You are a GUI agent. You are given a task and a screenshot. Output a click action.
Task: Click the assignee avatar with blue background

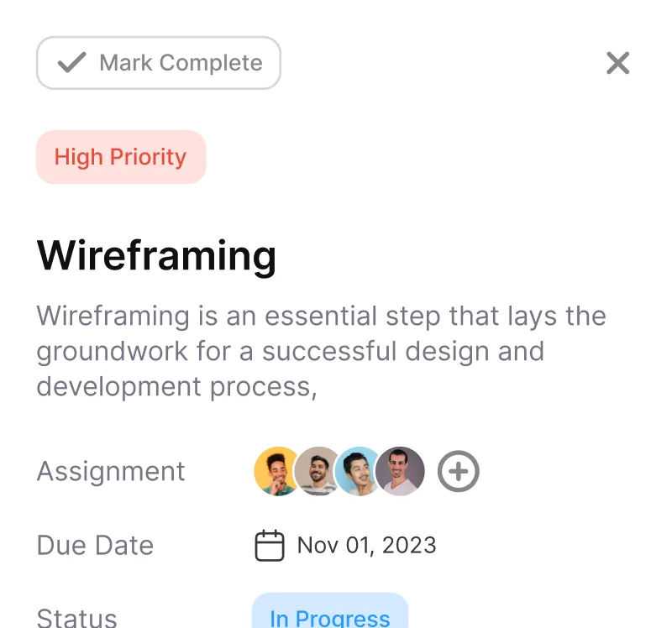pos(359,471)
